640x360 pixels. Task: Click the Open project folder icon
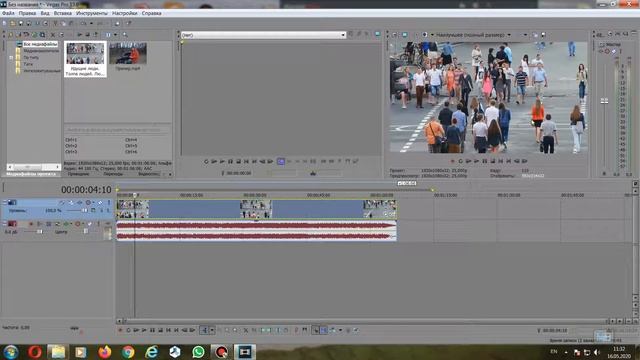[13, 23]
